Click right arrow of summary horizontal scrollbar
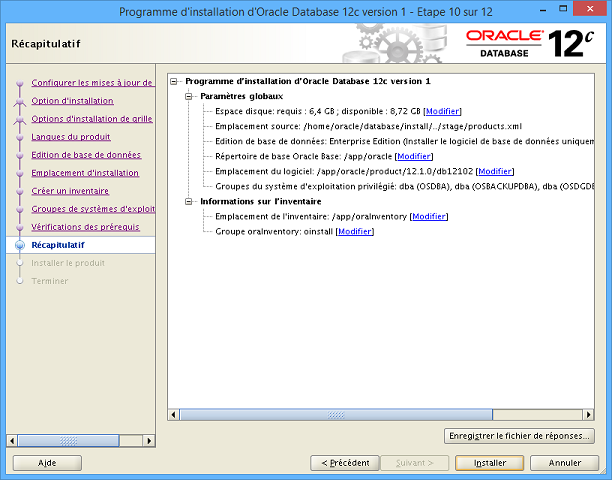This screenshot has width=612, height=480. pos(588,414)
